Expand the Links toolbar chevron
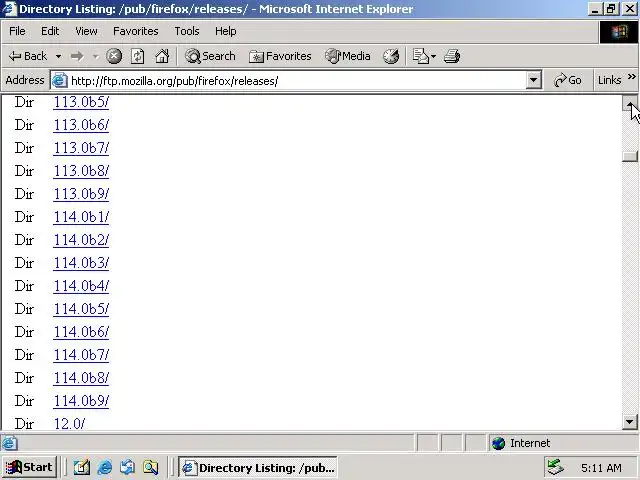Image resolution: width=640 pixels, height=480 pixels. pos(631,77)
